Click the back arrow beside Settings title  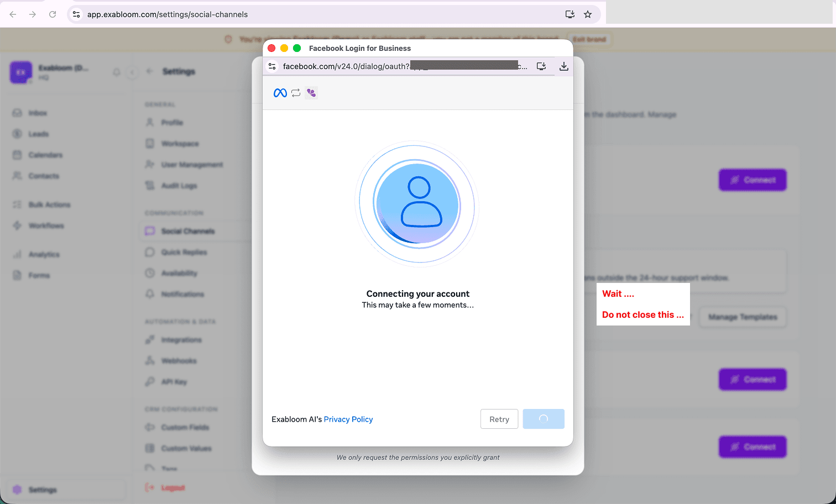point(150,71)
